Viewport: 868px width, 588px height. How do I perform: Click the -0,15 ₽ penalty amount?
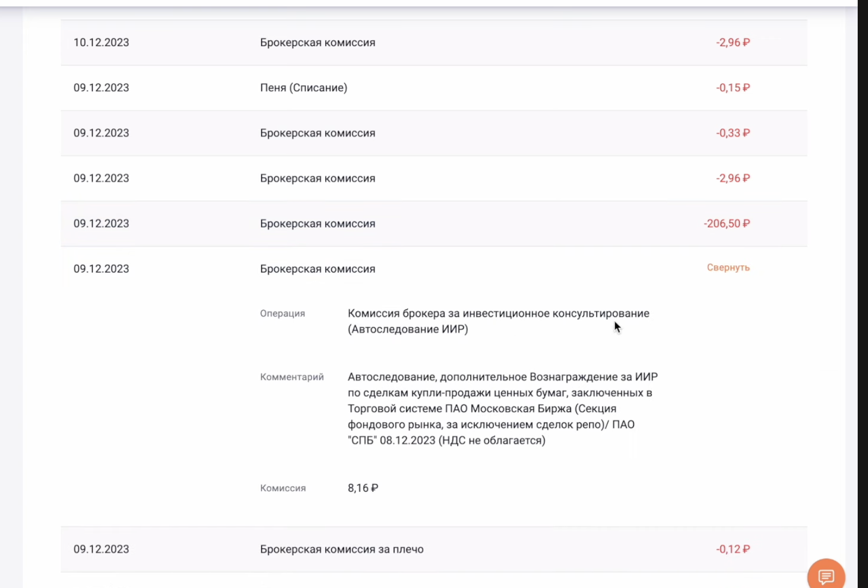[732, 88]
